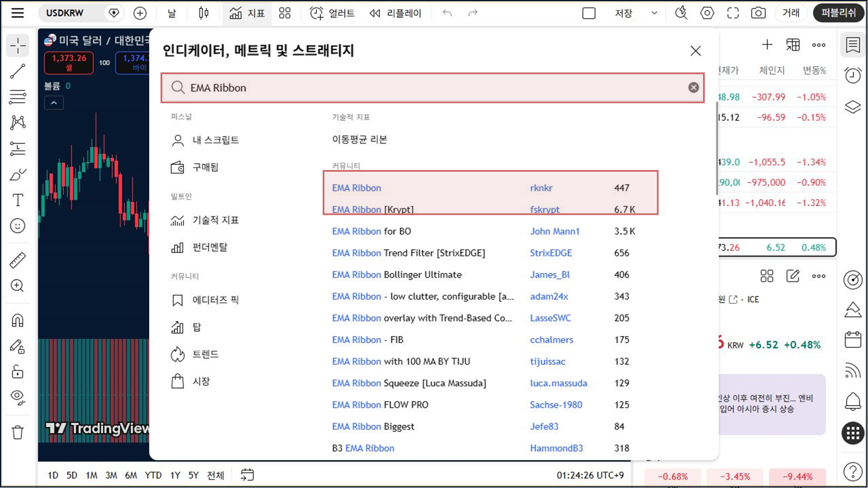
Task: Click the 퍼블리쉬 publish button
Action: coord(839,13)
